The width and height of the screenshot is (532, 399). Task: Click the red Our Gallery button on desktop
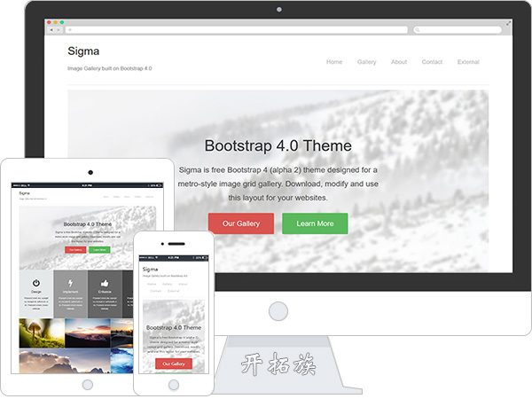tap(241, 223)
